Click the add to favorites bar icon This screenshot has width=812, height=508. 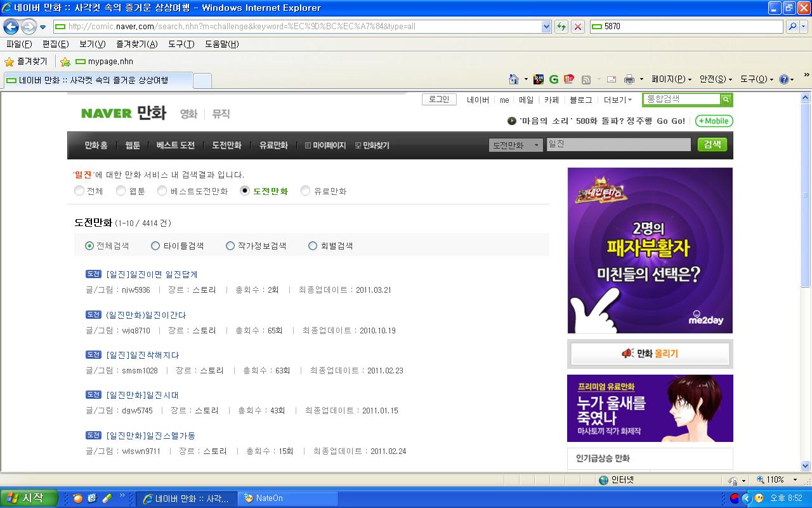65,62
